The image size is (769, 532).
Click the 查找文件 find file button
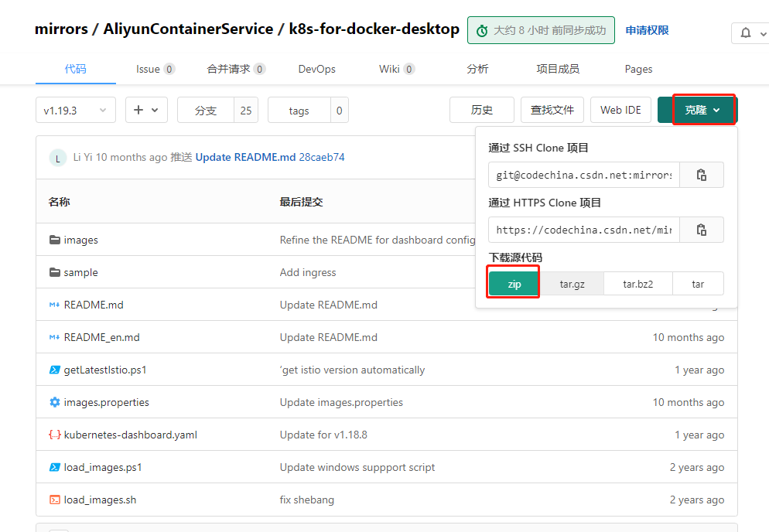(x=552, y=110)
